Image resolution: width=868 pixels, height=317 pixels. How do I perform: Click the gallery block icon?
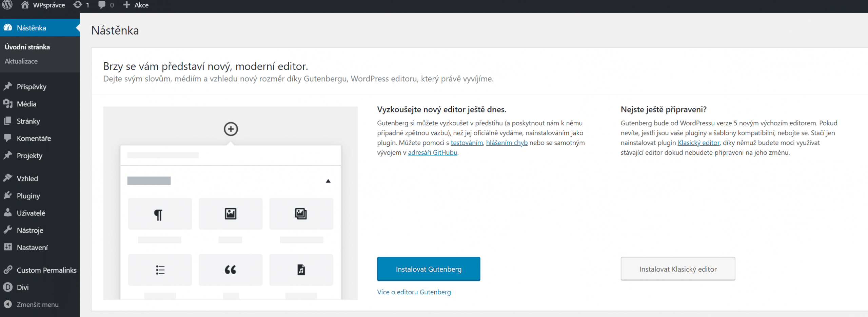coord(301,214)
